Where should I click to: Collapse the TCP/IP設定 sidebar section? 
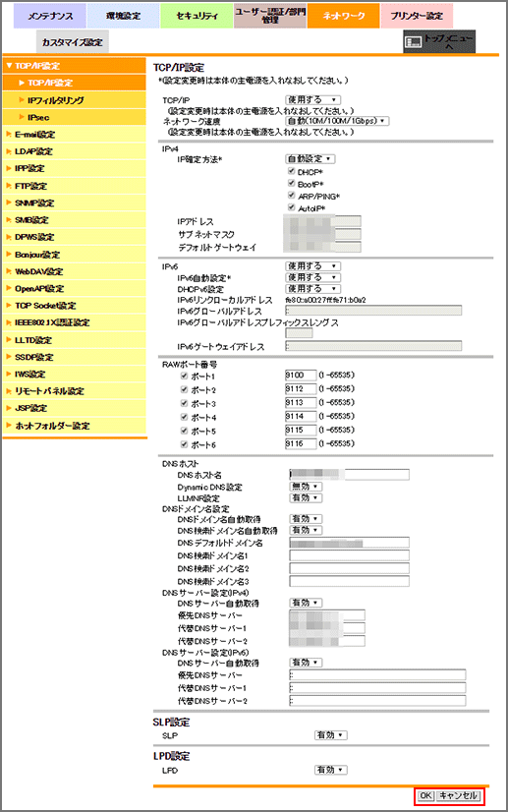(75, 66)
